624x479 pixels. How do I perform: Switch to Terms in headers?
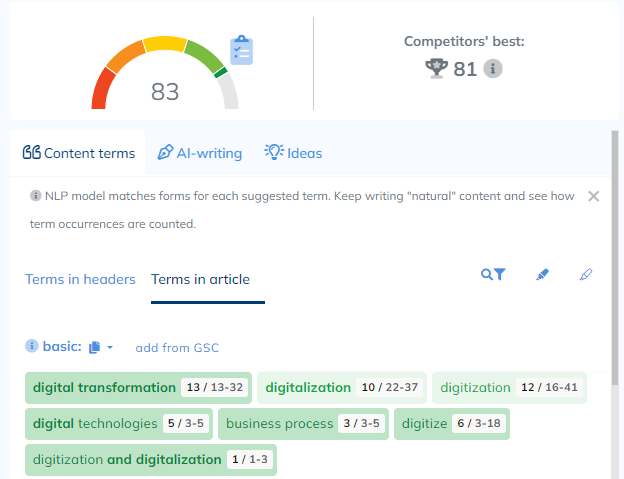coord(80,279)
